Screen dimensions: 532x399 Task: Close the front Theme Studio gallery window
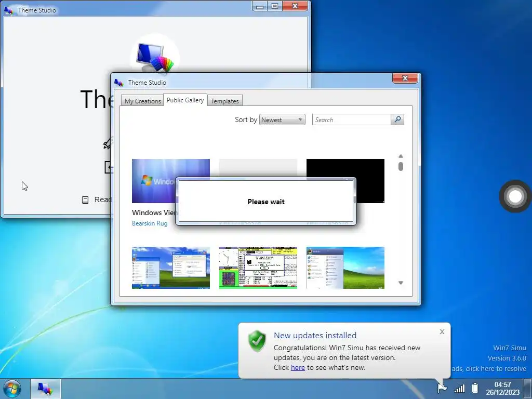pyautogui.click(x=405, y=78)
